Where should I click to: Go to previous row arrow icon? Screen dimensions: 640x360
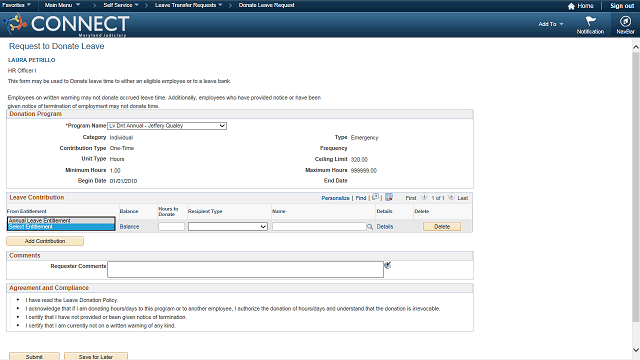pyautogui.click(x=424, y=197)
